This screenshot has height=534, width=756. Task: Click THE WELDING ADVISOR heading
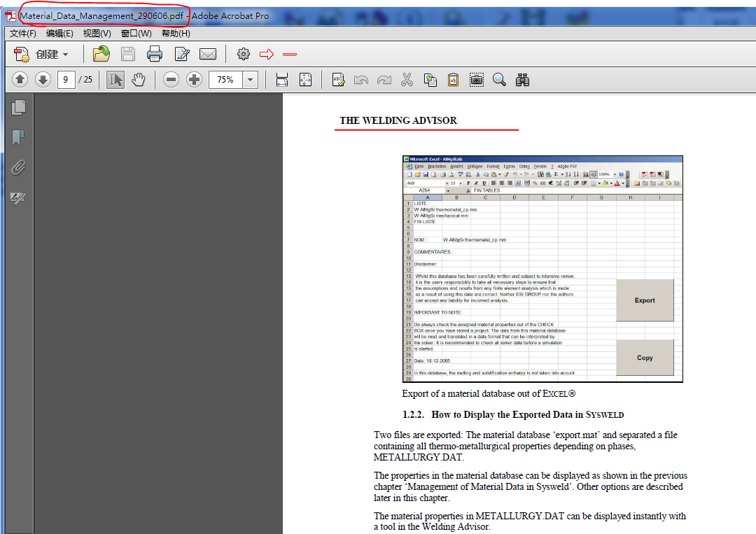tap(398, 120)
